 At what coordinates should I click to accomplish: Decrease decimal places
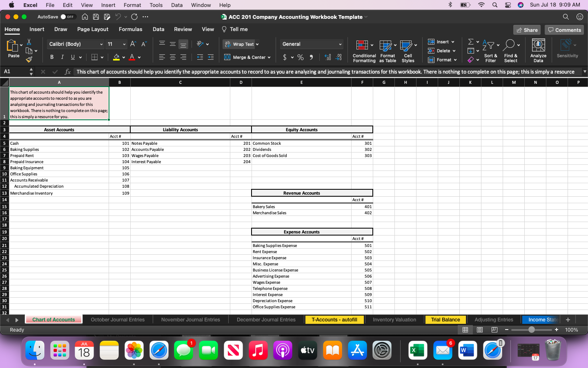tap(339, 57)
